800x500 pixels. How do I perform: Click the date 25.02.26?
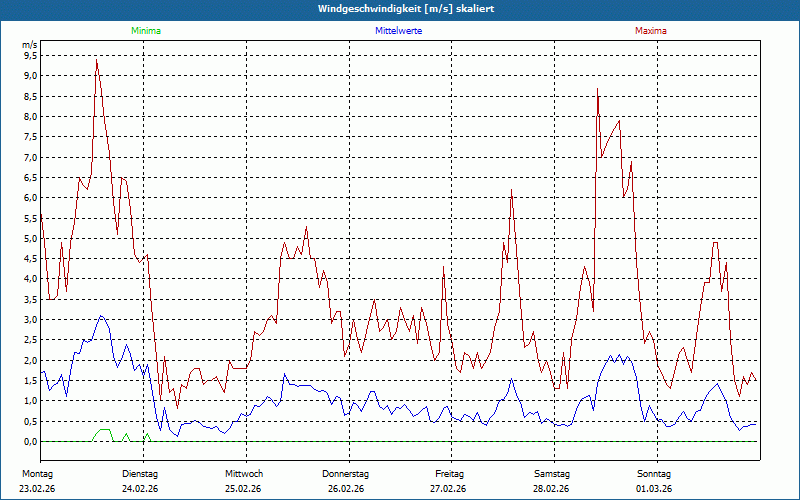point(243,489)
